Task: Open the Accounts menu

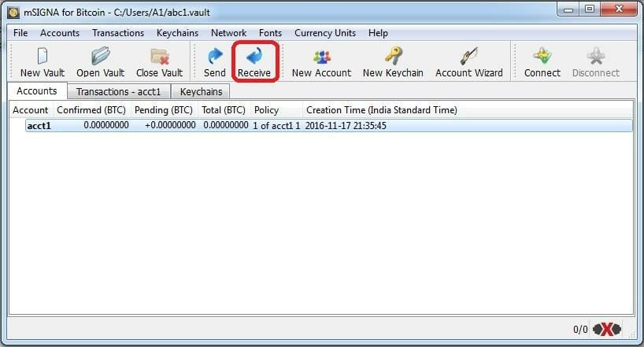Action: 60,33
